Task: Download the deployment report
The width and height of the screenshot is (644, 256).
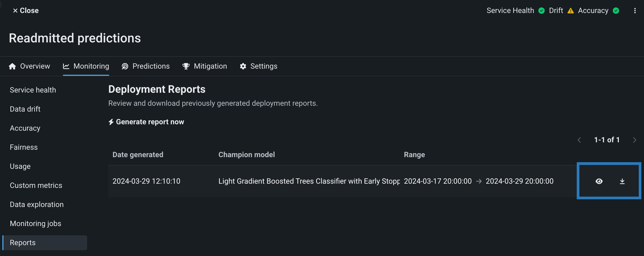Action: coord(622,181)
